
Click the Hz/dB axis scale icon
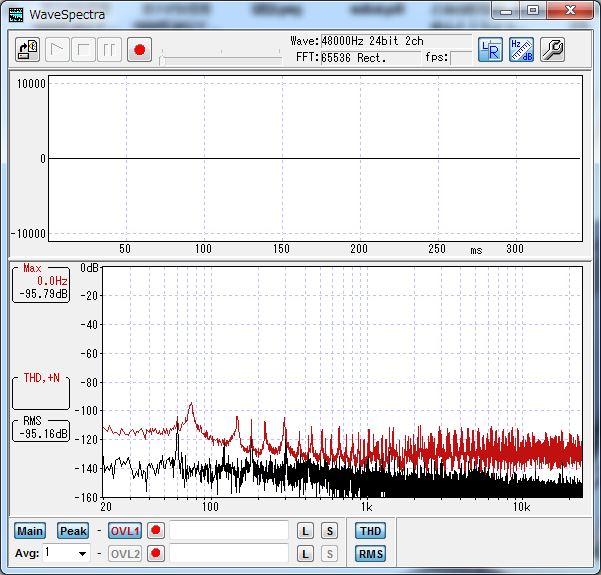[x=521, y=49]
